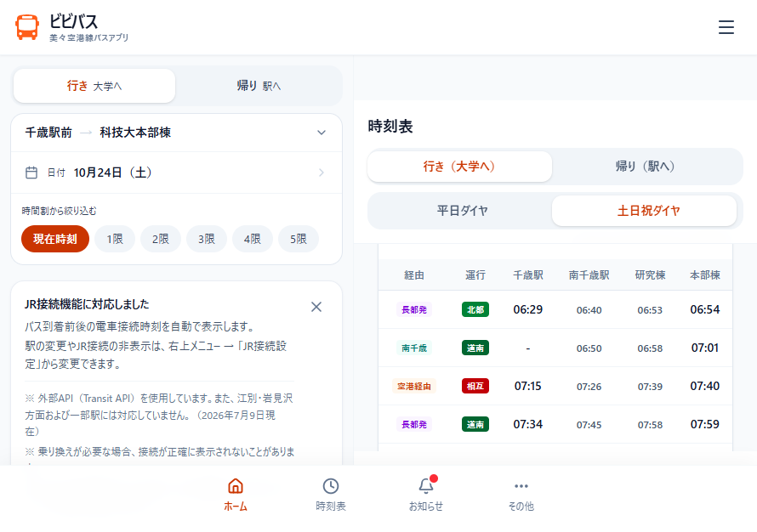Select the 帰り 駅へ direction tab
This screenshot has height=532, width=757.
coord(259,86)
